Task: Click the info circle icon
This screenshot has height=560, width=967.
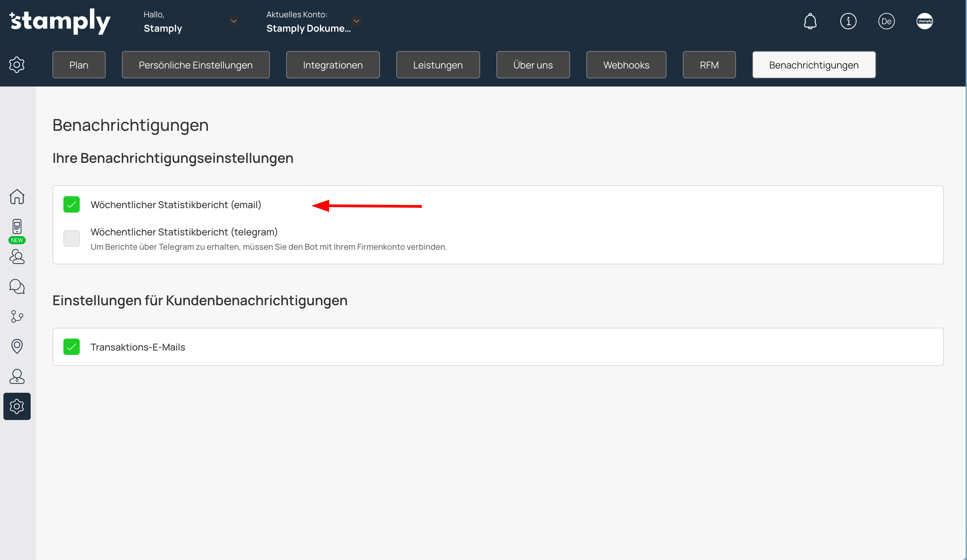Action: point(848,21)
